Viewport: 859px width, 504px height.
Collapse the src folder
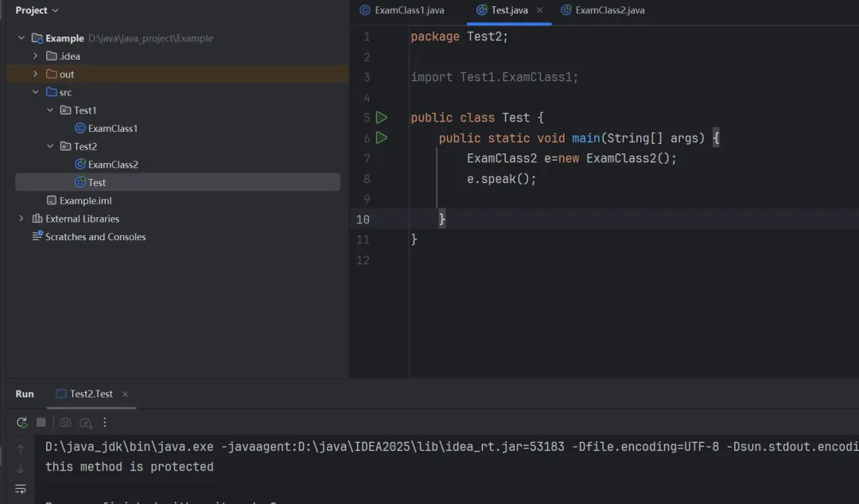pyautogui.click(x=36, y=92)
